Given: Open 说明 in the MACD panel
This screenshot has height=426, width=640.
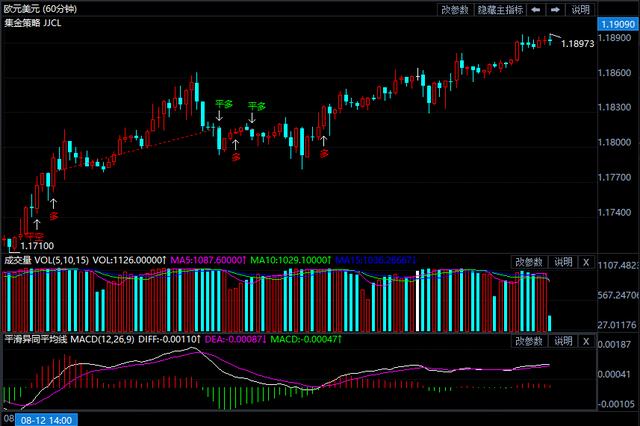Looking at the screenshot, I should (563, 342).
